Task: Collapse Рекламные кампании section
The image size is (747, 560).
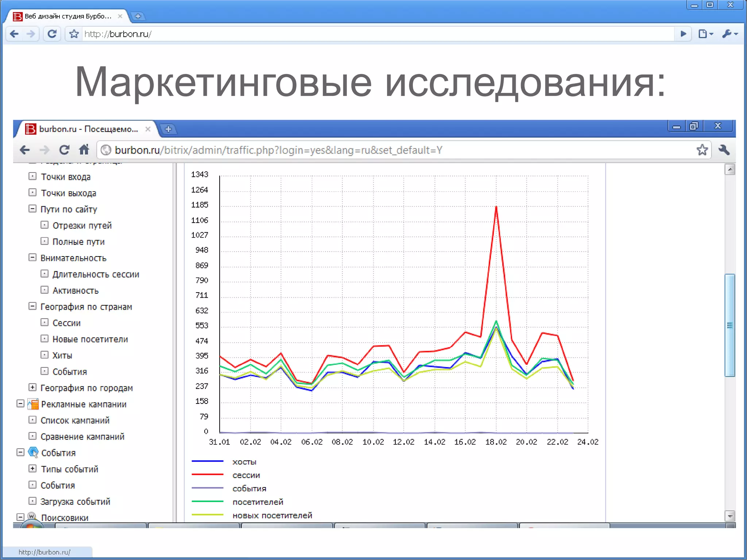Action: pyautogui.click(x=20, y=403)
